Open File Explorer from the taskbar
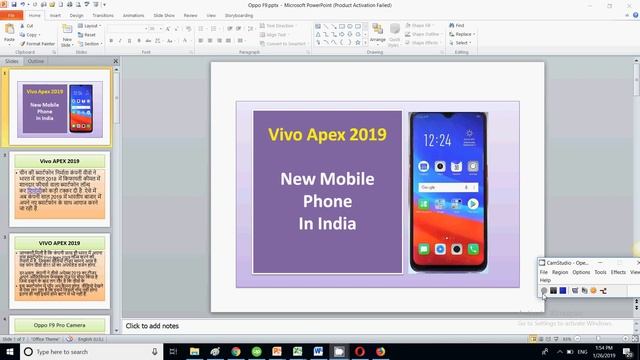This screenshot has width=640, height=360. pyautogui.click(x=195, y=351)
